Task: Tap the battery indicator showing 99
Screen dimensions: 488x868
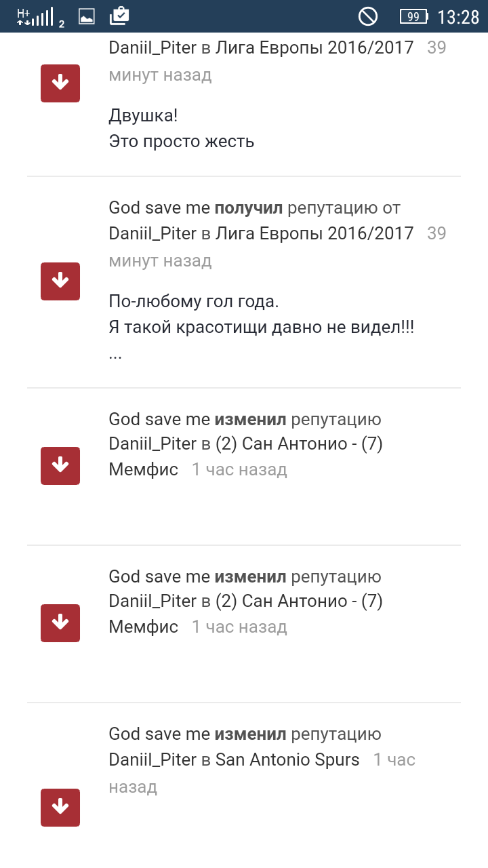Action: (x=413, y=16)
